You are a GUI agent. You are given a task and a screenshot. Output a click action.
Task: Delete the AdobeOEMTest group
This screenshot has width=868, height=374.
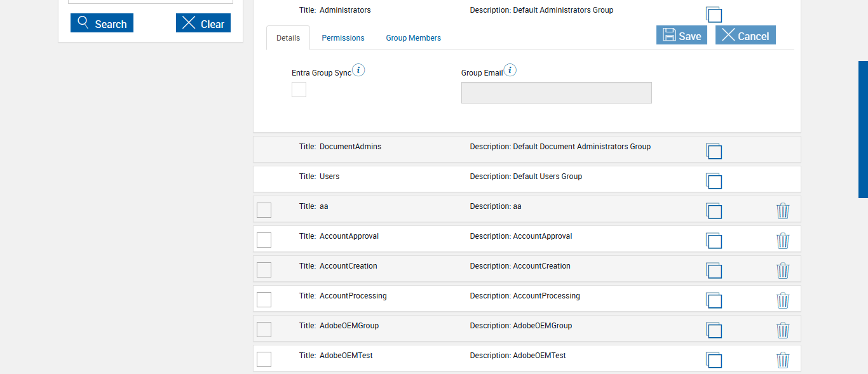click(x=783, y=360)
